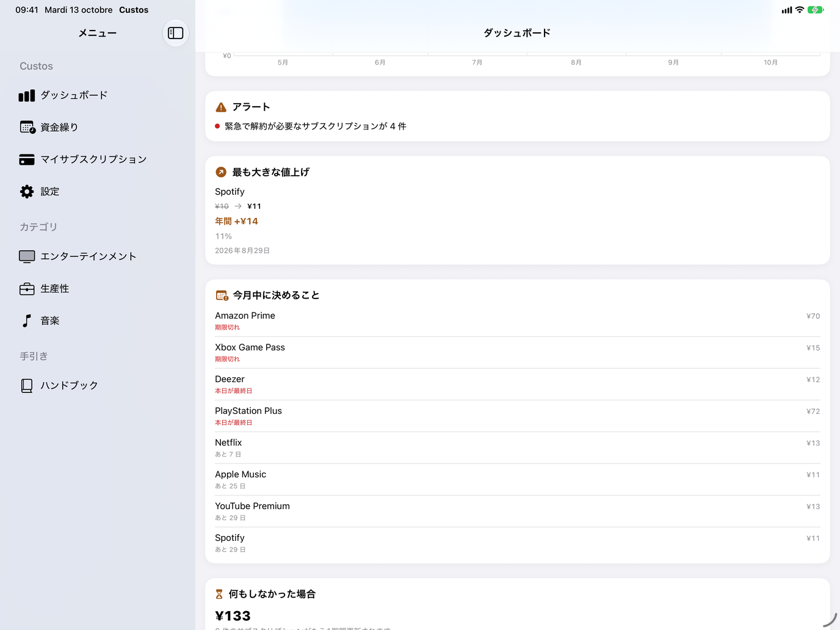Click the ハンドブック book icon
This screenshot has width=840, height=630.
[x=27, y=386]
